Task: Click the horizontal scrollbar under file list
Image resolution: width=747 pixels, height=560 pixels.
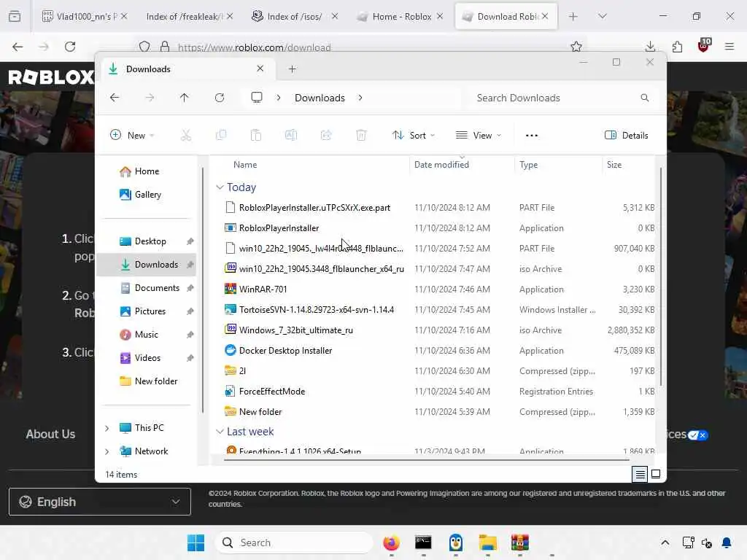Action: click(x=426, y=460)
